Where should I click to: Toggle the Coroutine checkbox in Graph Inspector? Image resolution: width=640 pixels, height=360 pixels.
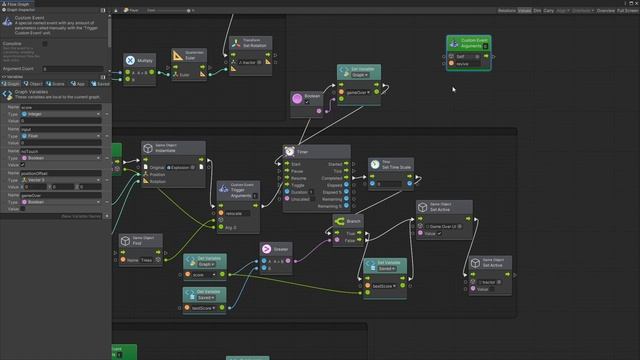coord(45,44)
